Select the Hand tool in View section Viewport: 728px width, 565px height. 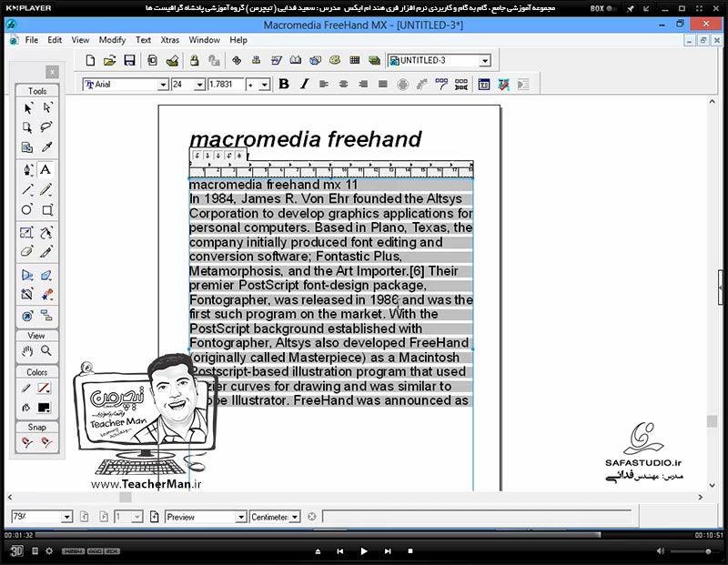click(27, 351)
